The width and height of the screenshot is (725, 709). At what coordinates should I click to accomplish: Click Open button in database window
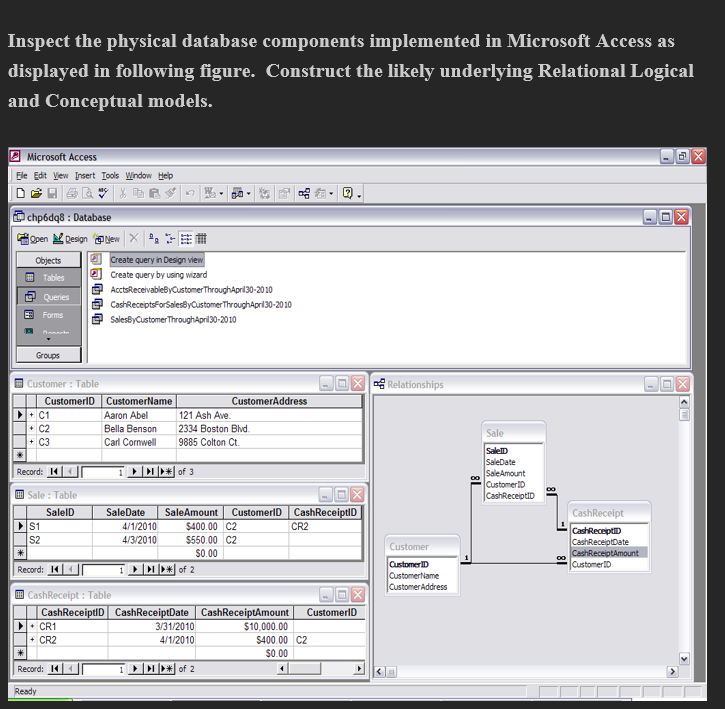point(33,239)
